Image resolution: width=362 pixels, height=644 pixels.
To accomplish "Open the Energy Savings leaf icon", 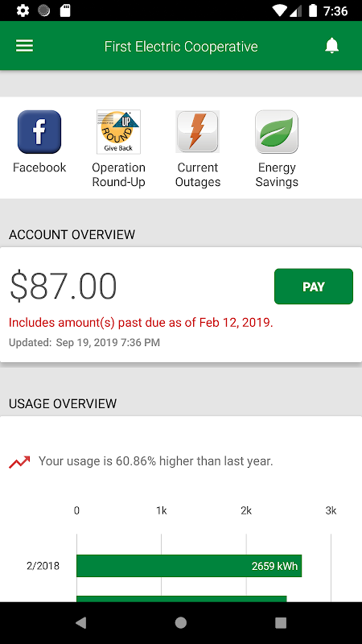I will point(277,132).
